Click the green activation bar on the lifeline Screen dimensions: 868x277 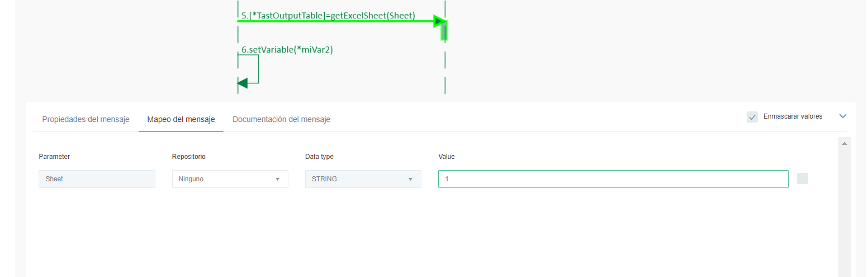444,31
